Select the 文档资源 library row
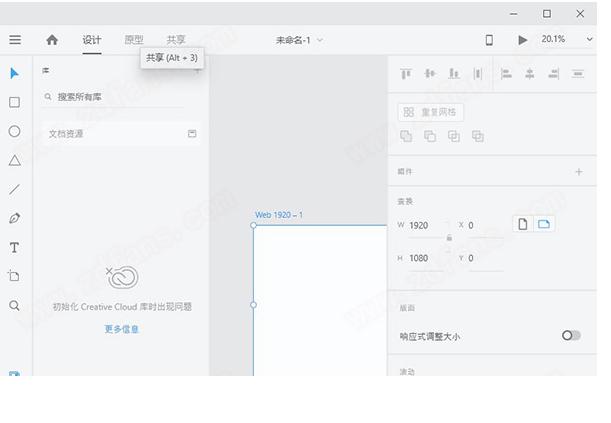611x423 pixels. coord(122,134)
